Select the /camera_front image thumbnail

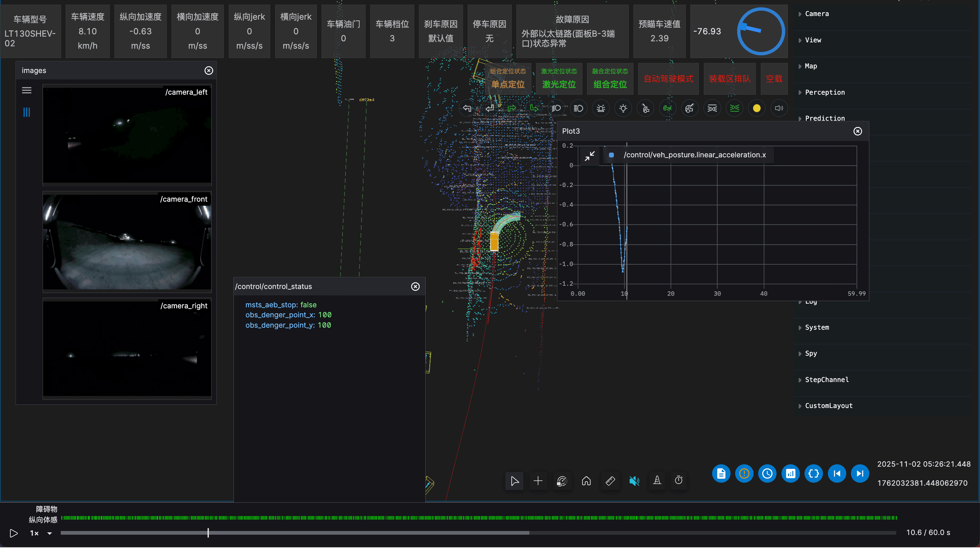[x=127, y=242]
